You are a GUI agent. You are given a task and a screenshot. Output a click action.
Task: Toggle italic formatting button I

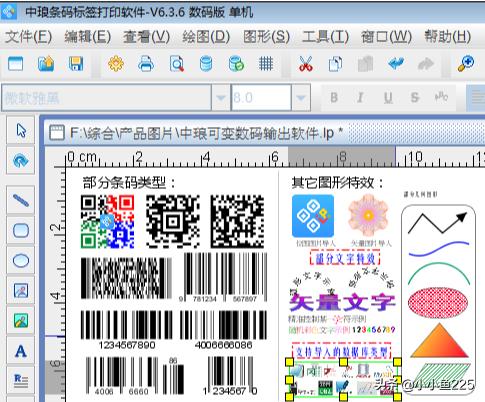point(360,98)
